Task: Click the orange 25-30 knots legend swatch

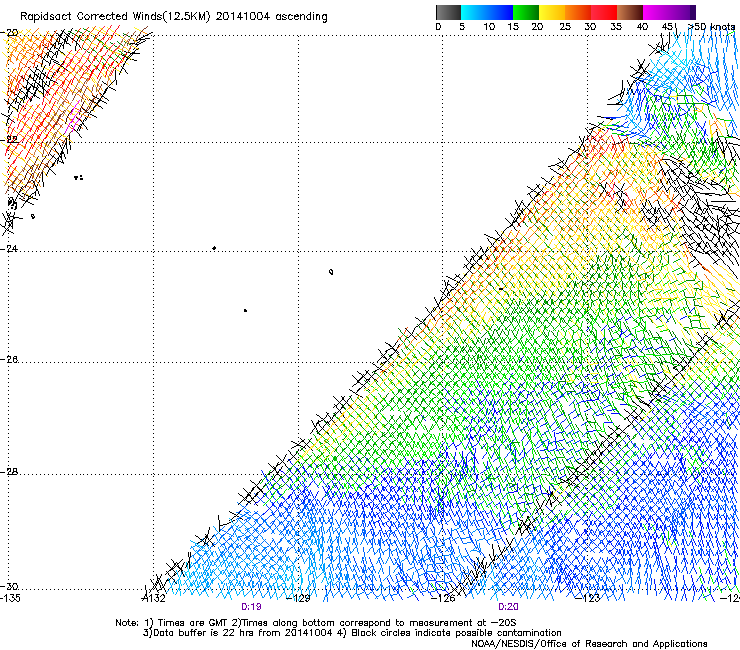Action: pyautogui.click(x=578, y=12)
